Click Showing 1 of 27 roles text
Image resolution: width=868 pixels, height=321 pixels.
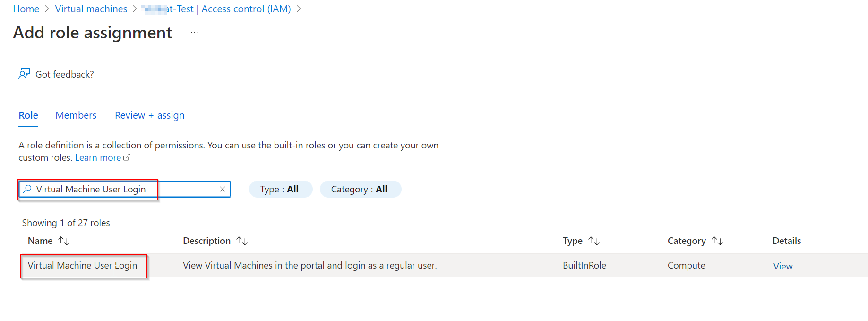point(66,223)
